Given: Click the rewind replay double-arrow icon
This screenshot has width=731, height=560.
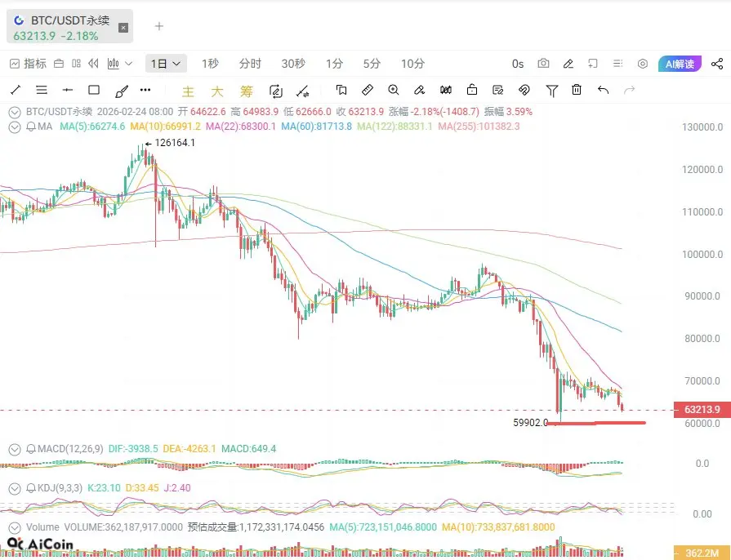Looking at the screenshot, I should (93, 64).
